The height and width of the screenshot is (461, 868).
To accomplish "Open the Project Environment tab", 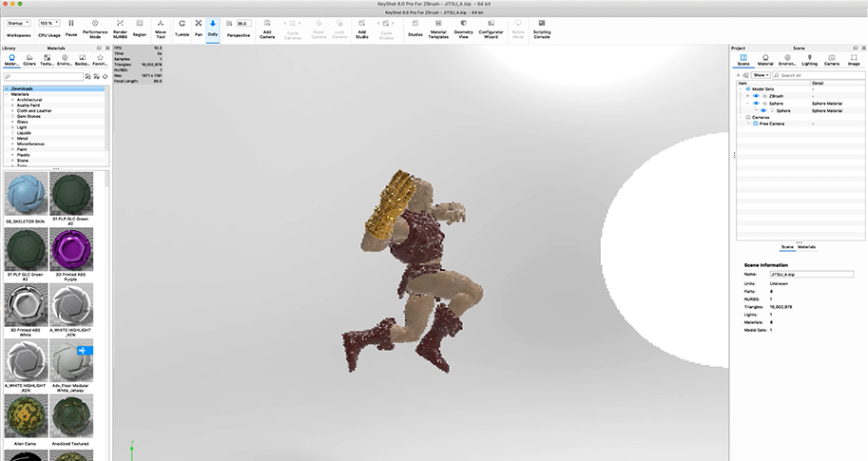I will pos(788,60).
